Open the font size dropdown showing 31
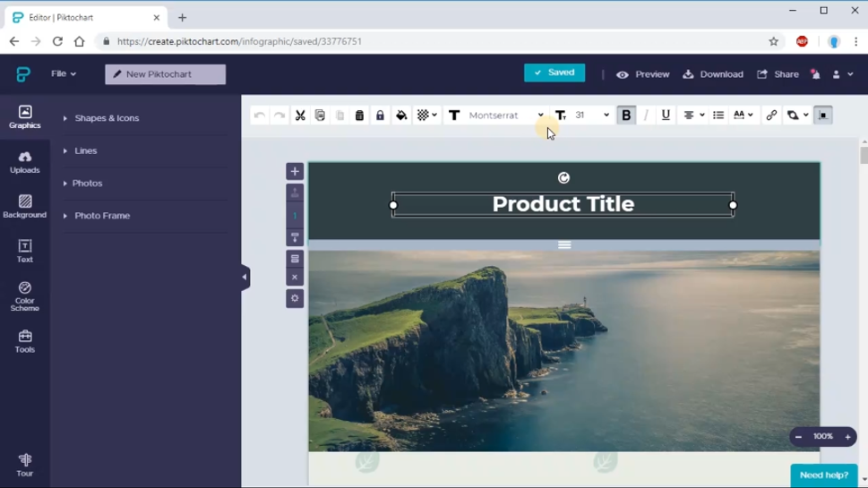The width and height of the screenshot is (868, 488). pos(591,116)
